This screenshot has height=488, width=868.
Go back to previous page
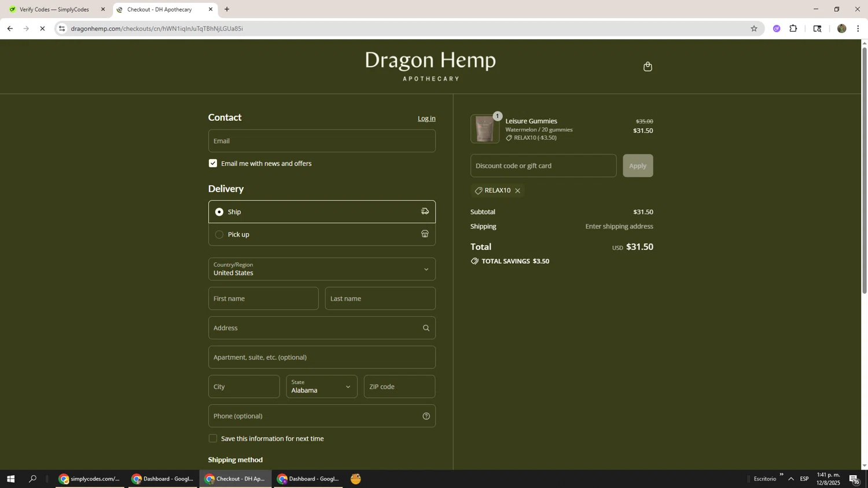pyautogui.click(x=10, y=28)
